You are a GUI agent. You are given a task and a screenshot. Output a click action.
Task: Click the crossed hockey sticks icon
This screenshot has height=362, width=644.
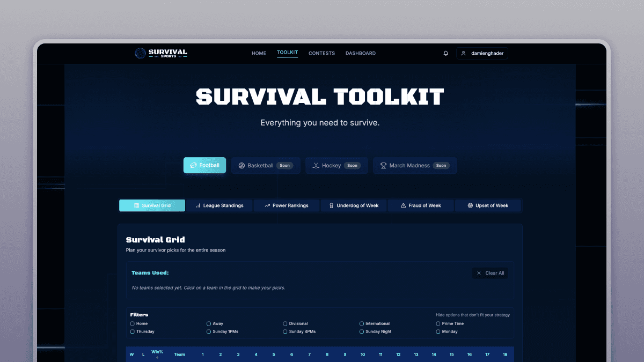point(316,165)
